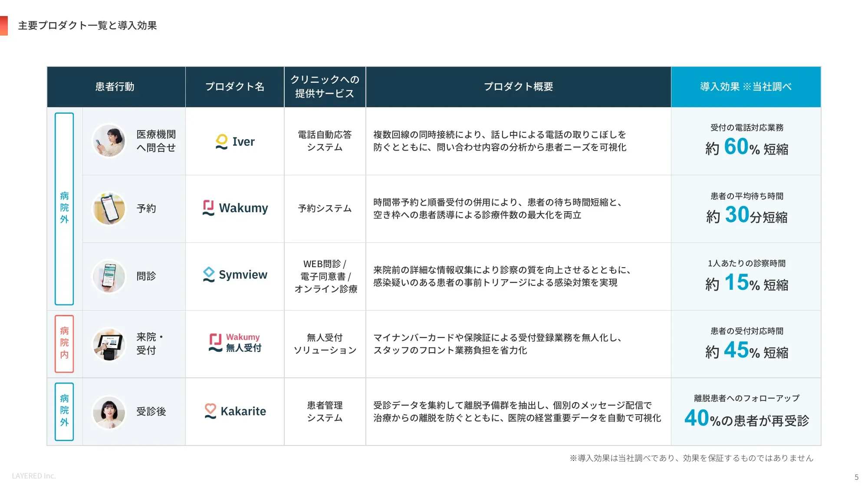The height and width of the screenshot is (488, 868).
Task: Click the Symview description starting 来院前の詳細な情報収集
Action: click(503, 276)
